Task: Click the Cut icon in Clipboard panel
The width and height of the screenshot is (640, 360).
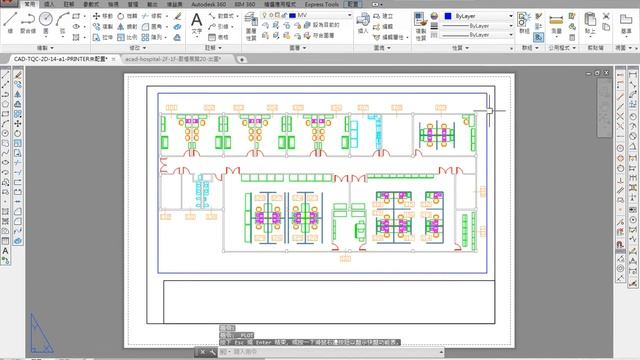Action: point(606,16)
